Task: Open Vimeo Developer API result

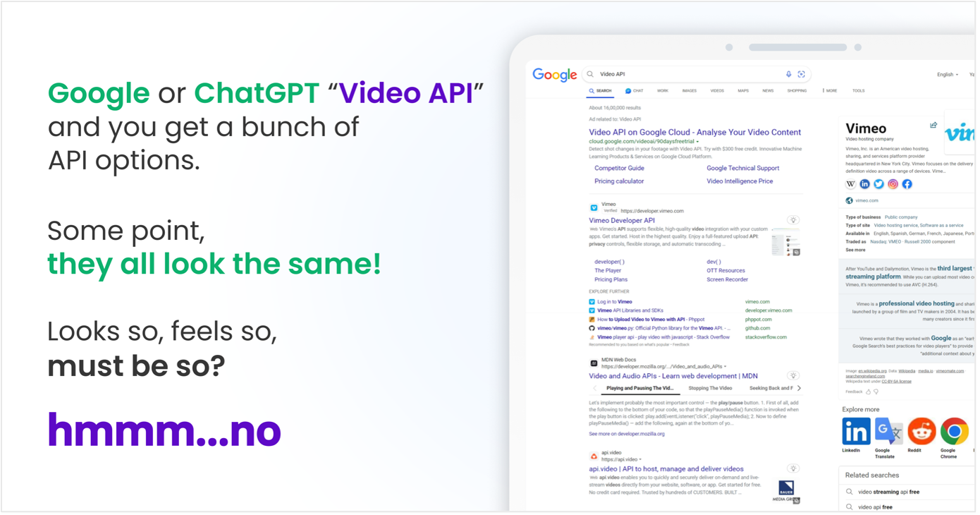Action: coord(622,221)
